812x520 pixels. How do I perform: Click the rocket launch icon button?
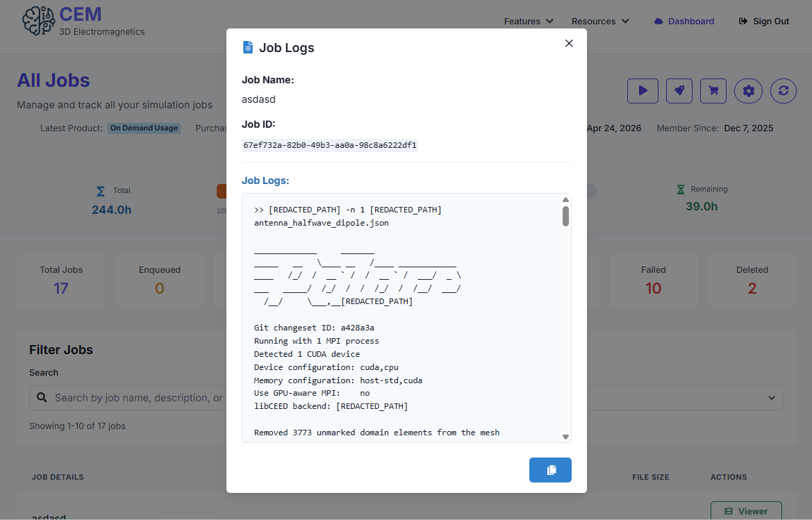679,91
